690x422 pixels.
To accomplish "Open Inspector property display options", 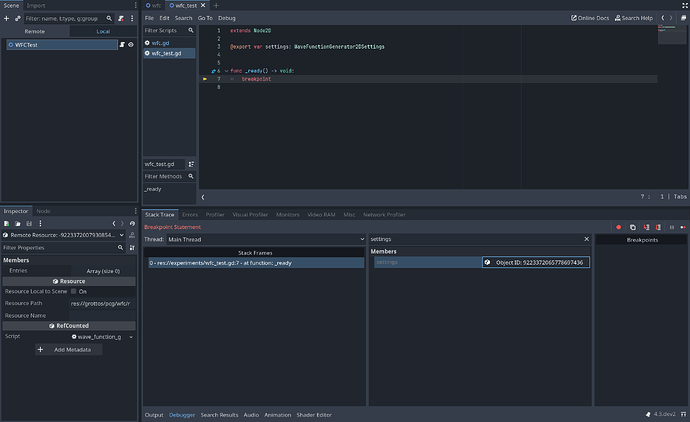I will point(132,248).
